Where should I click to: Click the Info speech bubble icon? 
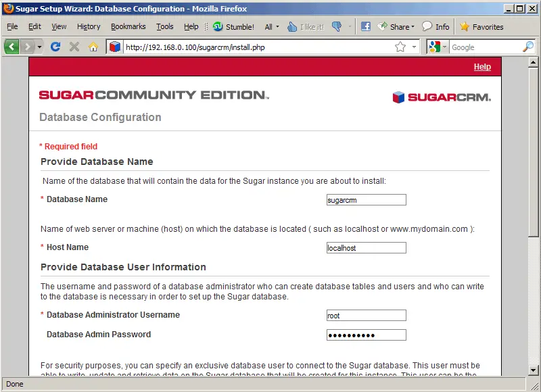pyautogui.click(x=427, y=26)
